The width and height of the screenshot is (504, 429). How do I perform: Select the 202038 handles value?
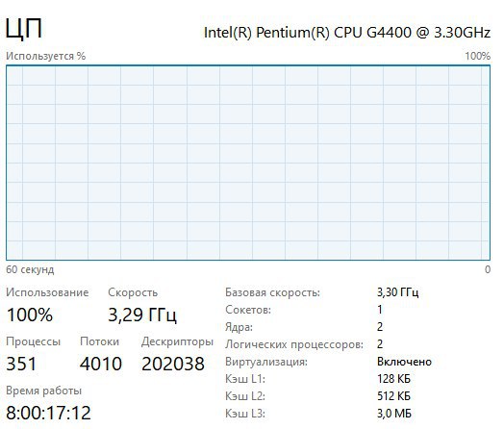point(173,364)
